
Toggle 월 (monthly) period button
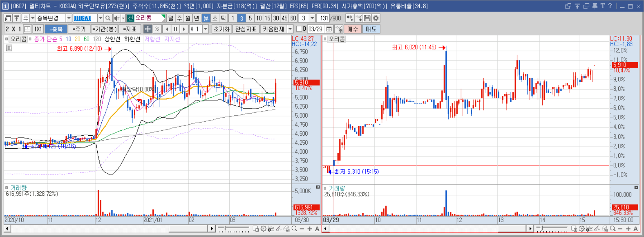tap(188, 18)
